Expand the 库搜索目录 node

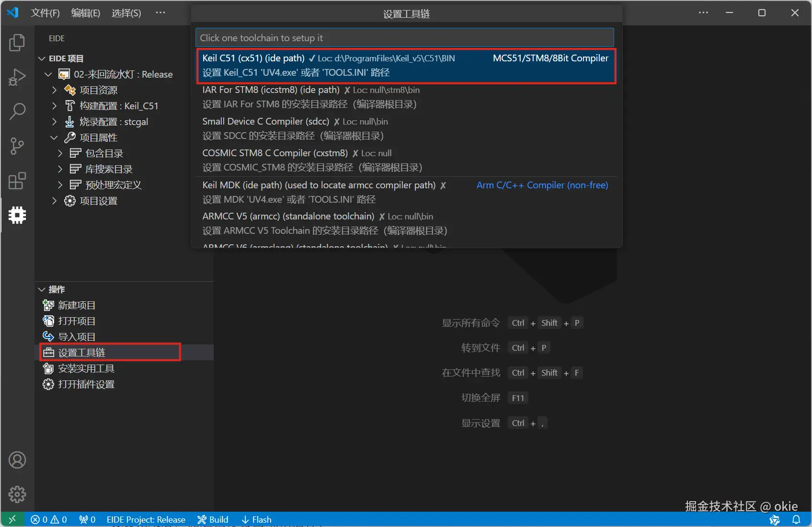click(x=60, y=169)
